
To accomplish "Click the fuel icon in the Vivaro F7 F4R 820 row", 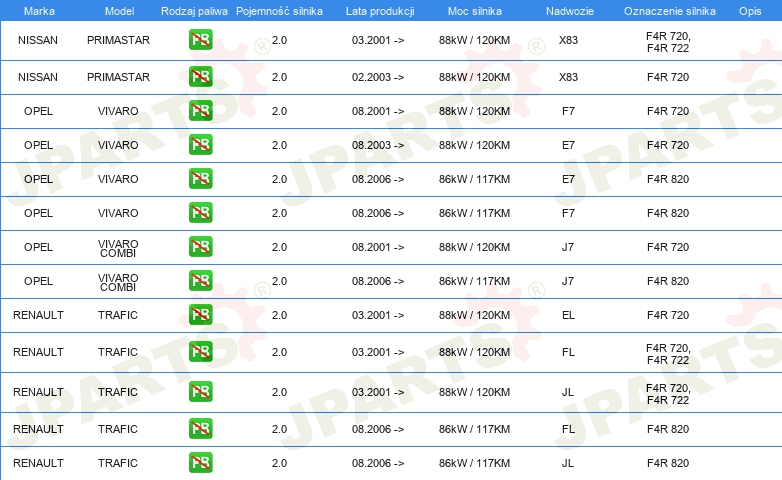I will (200, 213).
